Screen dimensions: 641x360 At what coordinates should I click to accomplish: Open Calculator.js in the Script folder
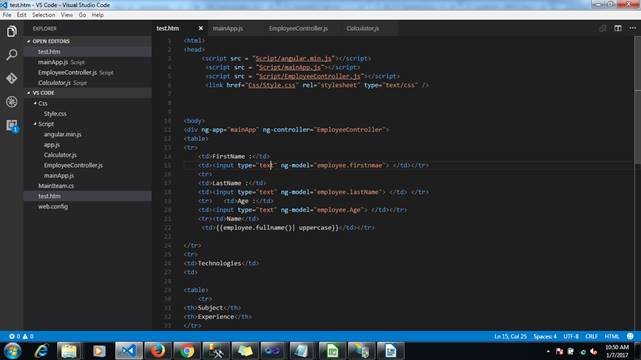pos(60,155)
